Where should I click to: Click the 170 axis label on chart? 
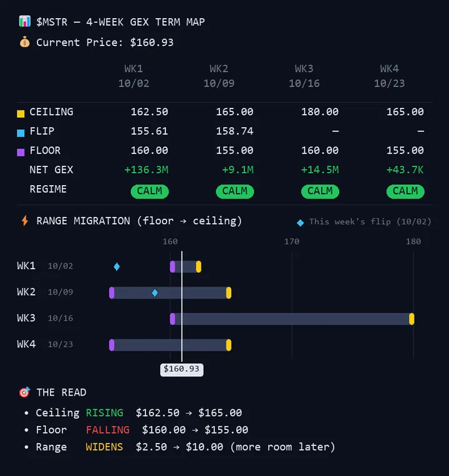coord(292,241)
